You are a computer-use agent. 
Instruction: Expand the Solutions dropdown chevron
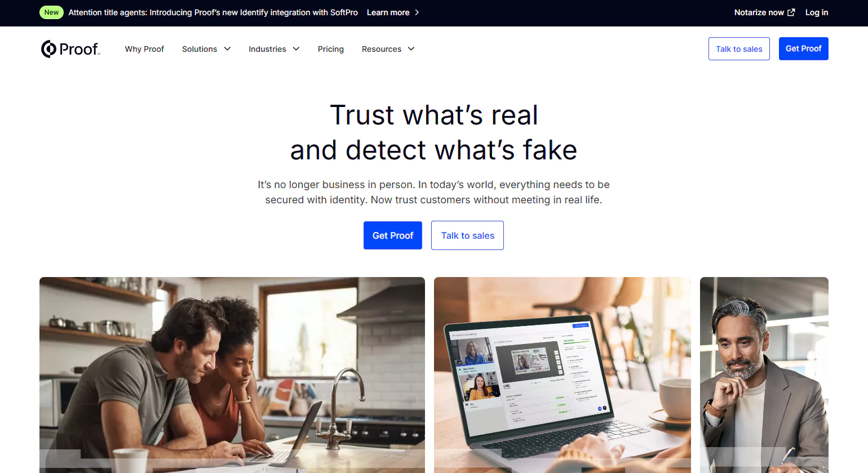(227, 49)
